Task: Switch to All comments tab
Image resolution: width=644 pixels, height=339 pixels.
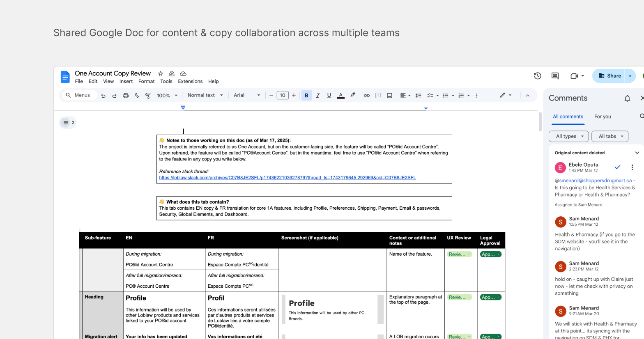Action: point(568,117)
